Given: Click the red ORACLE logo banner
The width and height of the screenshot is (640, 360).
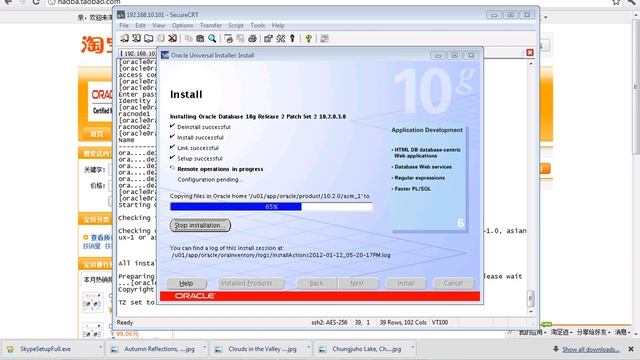Looking at the screenshot, I should (320, 296).
